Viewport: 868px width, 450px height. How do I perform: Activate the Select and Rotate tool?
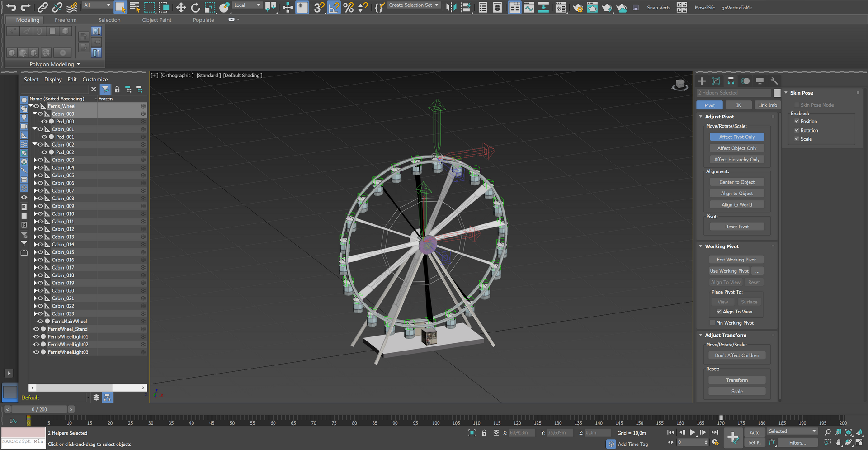(195, 7)
